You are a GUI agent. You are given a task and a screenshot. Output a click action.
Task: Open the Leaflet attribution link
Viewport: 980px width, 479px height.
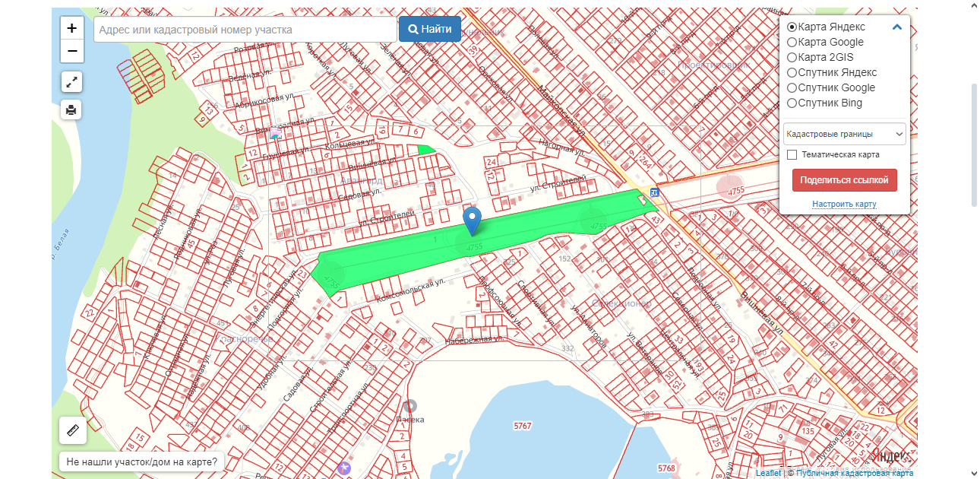768,473
